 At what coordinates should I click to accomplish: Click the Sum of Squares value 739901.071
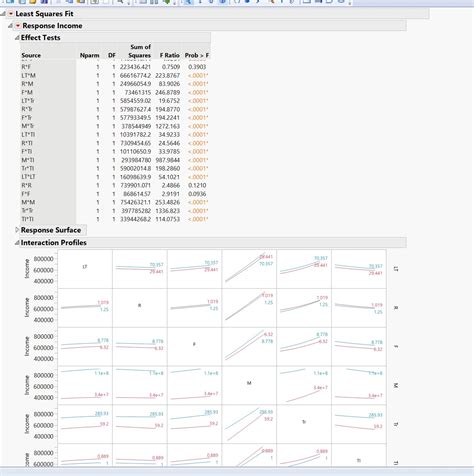(135, 185)
